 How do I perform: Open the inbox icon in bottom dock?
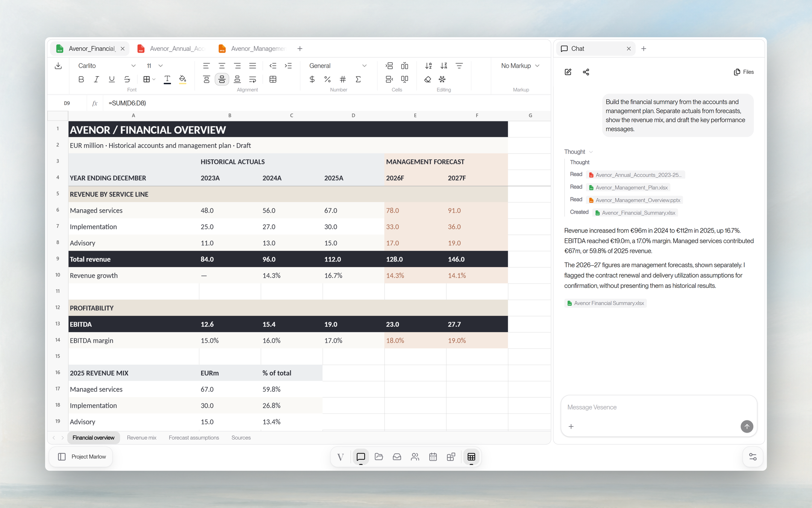[397, 457]
